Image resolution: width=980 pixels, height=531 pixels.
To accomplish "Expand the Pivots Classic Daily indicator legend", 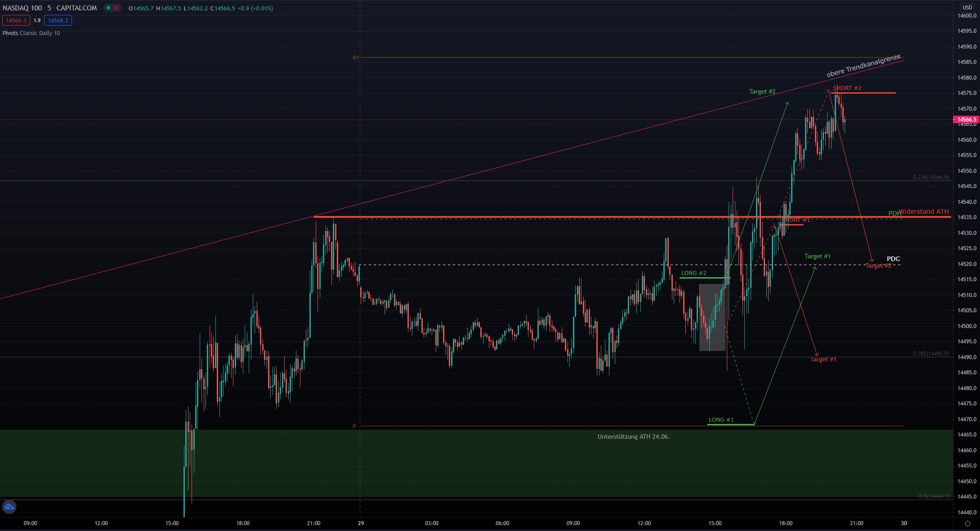I will click(31, 33).
